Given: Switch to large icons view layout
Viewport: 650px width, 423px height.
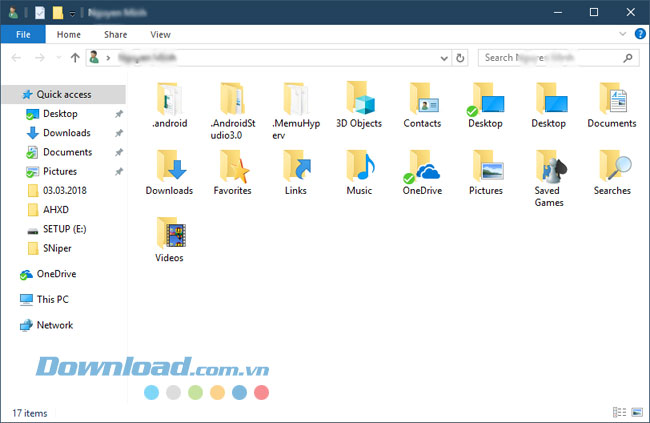Looking at the screenshot, I should point(637,412).
